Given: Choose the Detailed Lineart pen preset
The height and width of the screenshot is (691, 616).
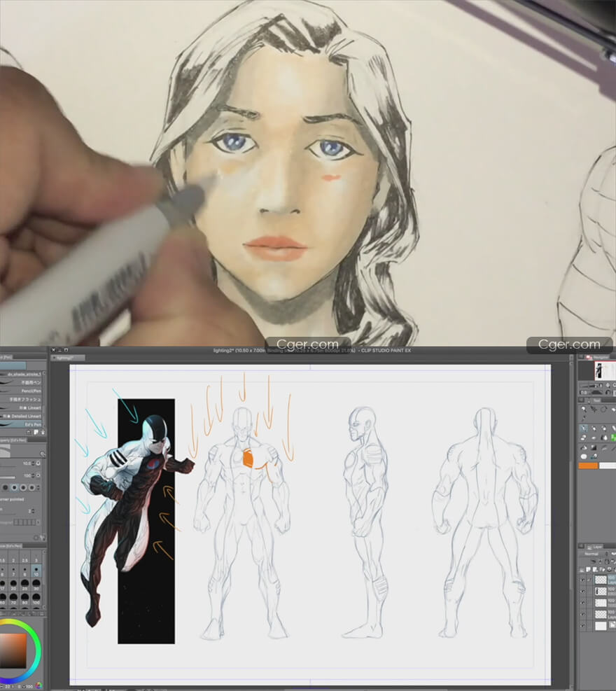Looking at the screenshot, I should point(27,417).
